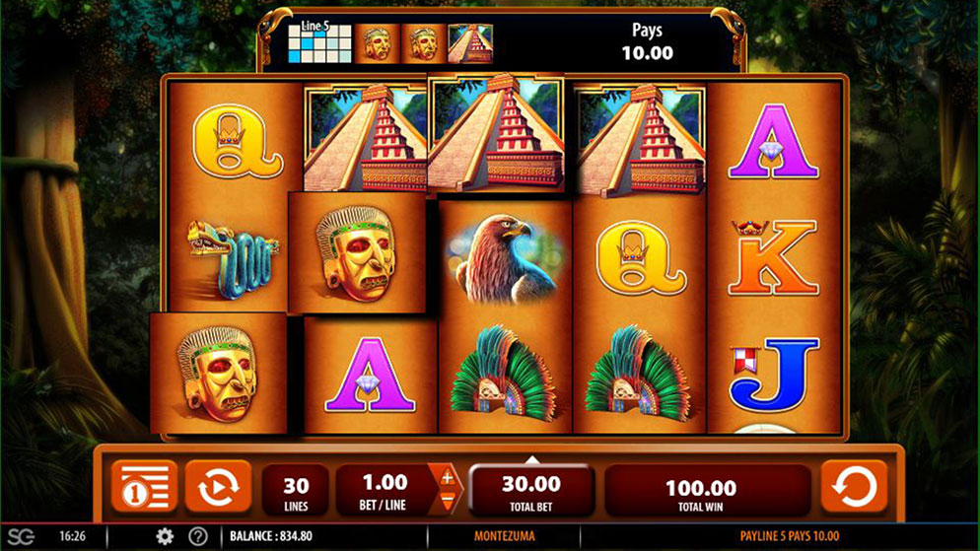
Task: Select the 30 Lines display
Action: [296, 492]
